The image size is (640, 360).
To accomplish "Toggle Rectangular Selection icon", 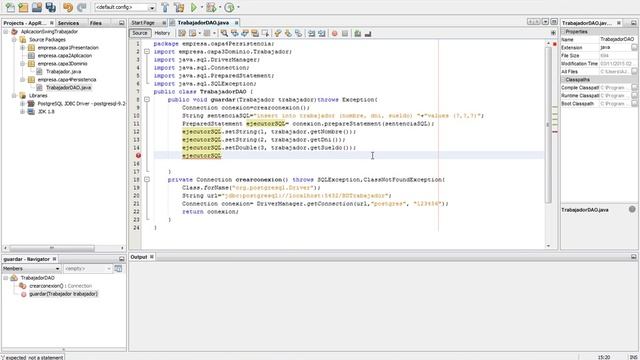I will (265, 33).
